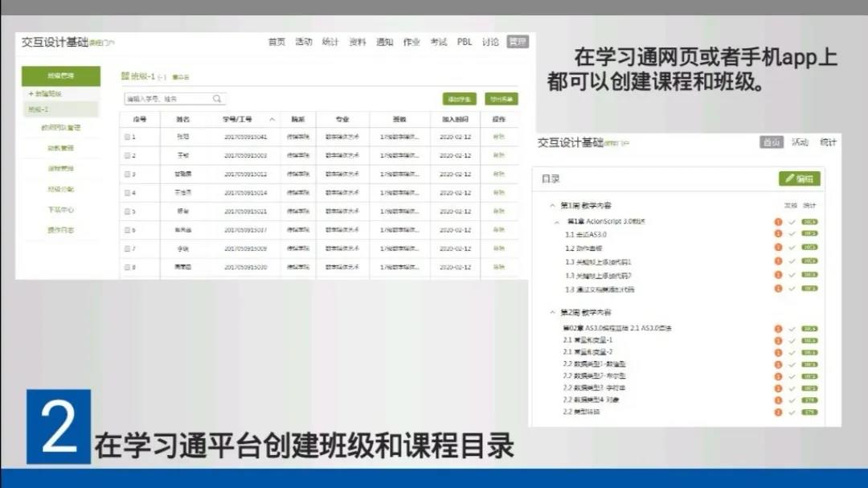This screenshot has height=488, width=868.
Task: Open the 首页 tab in the class management window
Action: [x=276, y=42]
